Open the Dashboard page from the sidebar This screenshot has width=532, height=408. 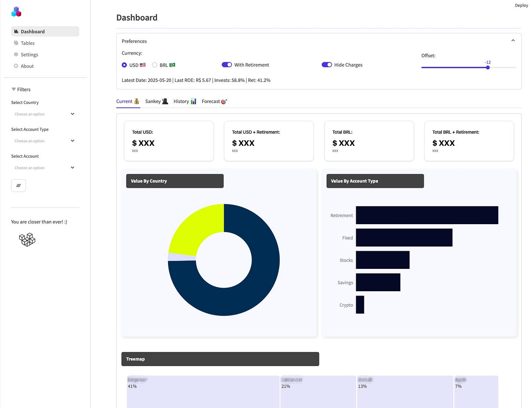(32, 31)
